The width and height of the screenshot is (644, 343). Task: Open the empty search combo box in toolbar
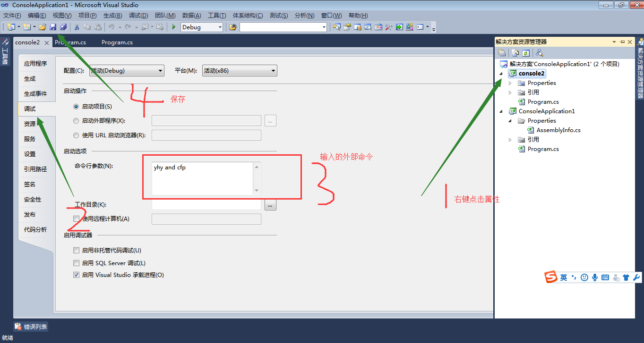[x=283, y=27]
